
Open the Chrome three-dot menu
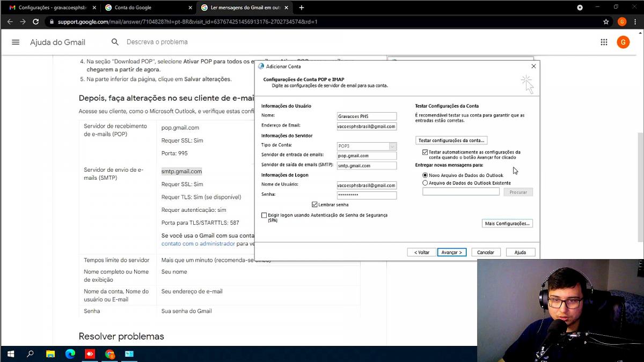636,22
